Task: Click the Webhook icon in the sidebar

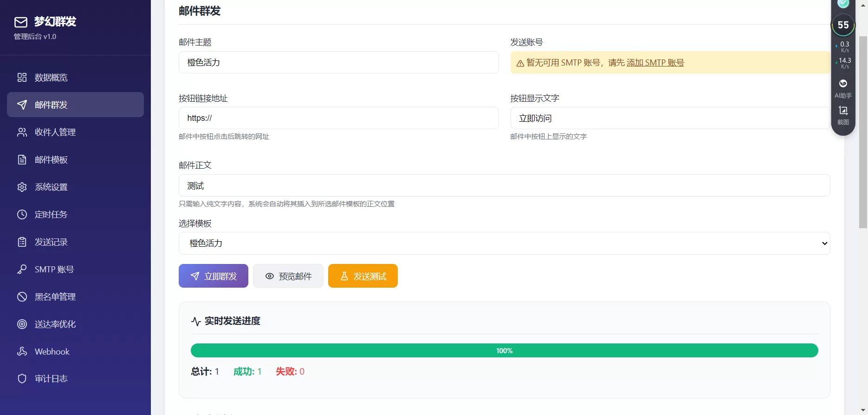Action: 22,351
